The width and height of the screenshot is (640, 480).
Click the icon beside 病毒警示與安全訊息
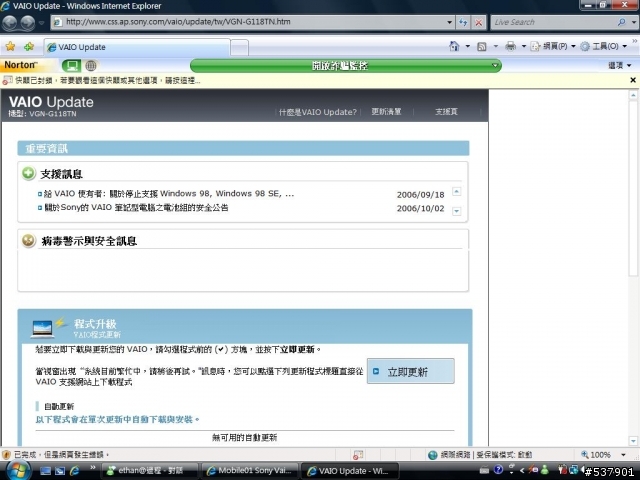pyautogui.click(x=29, y=240)
